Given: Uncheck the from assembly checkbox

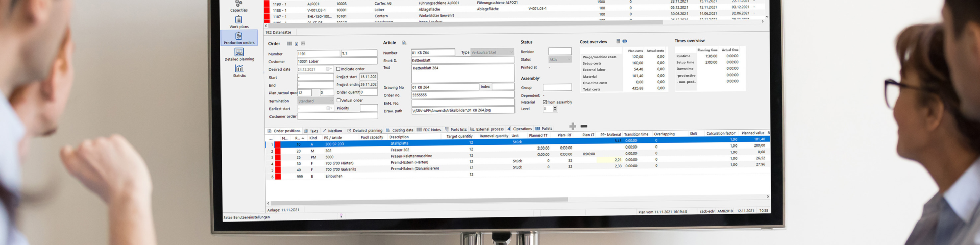Looking at the screenshot, I should click(545, 102).
